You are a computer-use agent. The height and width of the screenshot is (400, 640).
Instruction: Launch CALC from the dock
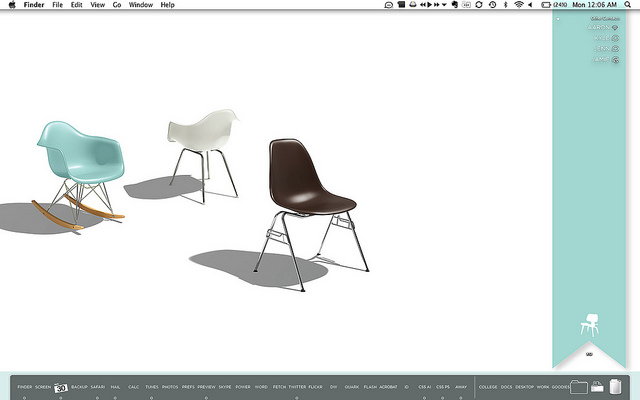133,387
